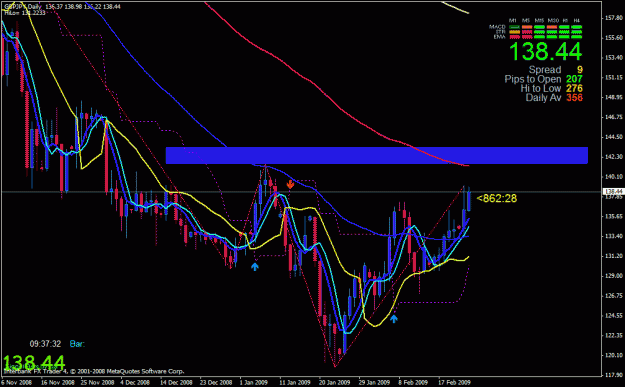The height and width of the screenshot is (387, 625).
Task: Click the blue up arrow near 1 Jan 2009
Action: coord(255,266)
